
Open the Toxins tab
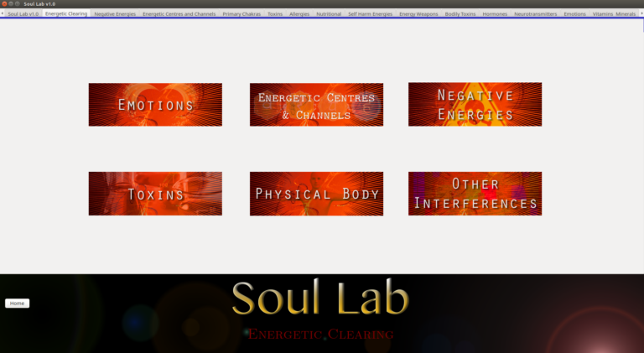pyautogui.click(x=275, y=14)
